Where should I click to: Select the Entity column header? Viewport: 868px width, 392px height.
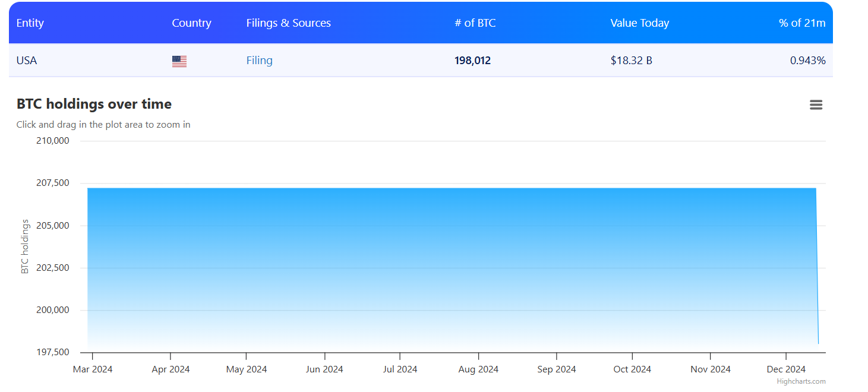30,23
